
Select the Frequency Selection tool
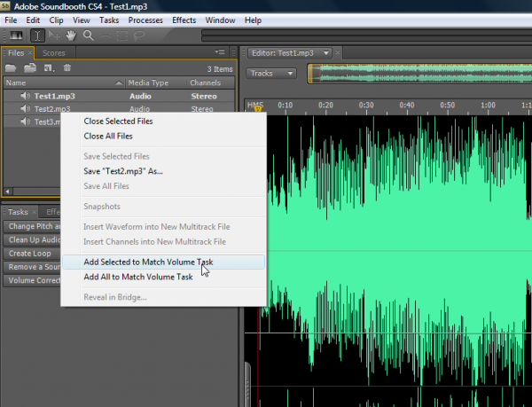pos(106,35)
